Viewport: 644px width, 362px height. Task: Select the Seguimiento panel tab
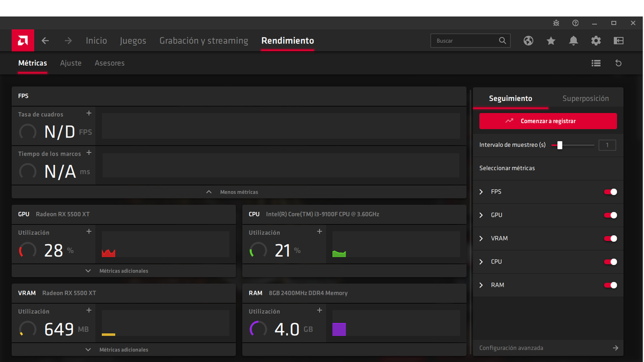511,99
